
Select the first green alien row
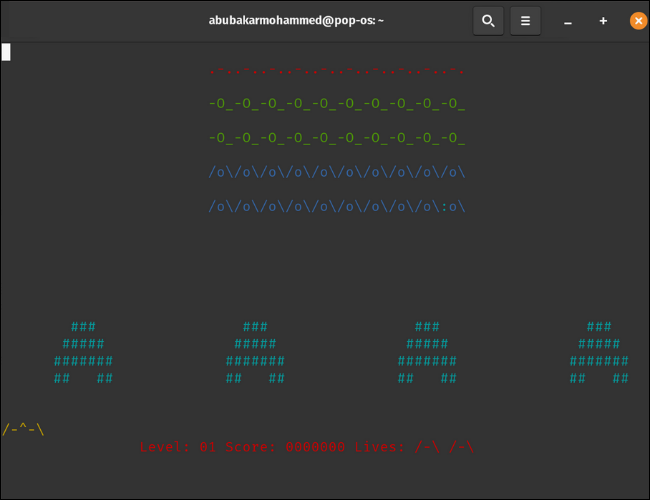pos(337,104)
